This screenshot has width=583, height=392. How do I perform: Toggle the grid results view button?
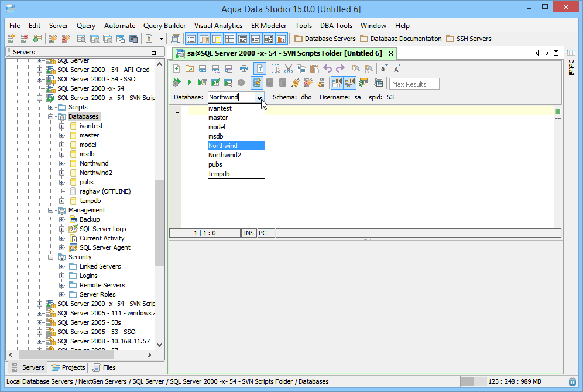pos(337,82)
